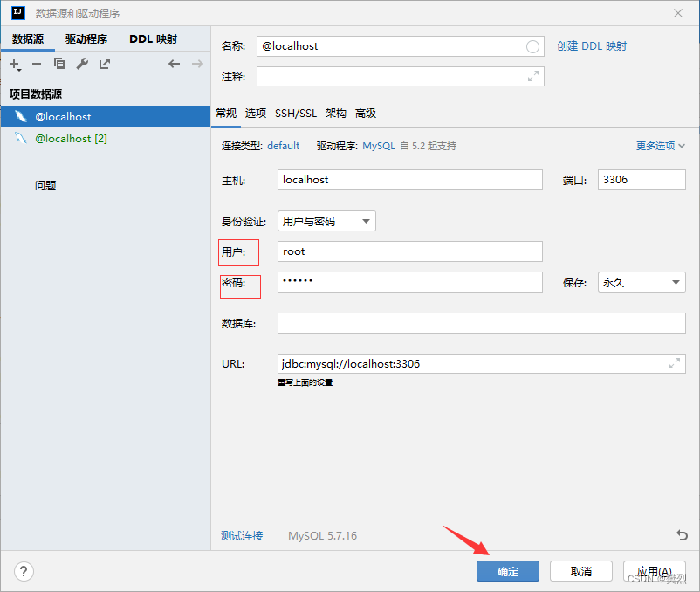700x592 pixels.
Task: Click the 测试连接 link
Action: 242,535
